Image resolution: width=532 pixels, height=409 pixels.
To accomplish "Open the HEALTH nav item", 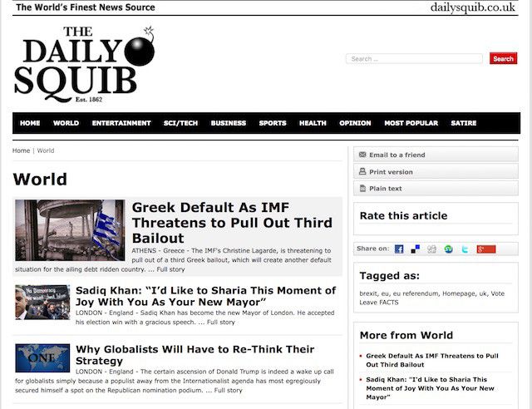I will [313, 123].
